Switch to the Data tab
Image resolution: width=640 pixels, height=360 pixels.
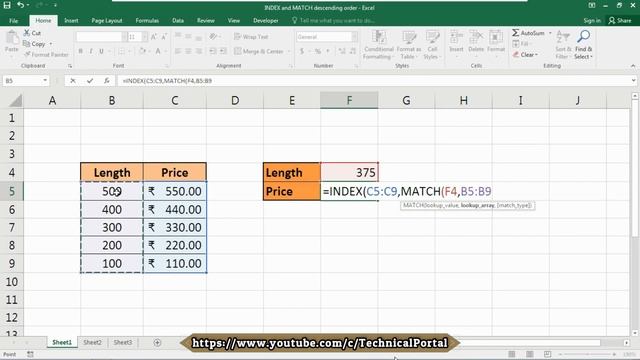pyautogui.click(x=178, y=20)
